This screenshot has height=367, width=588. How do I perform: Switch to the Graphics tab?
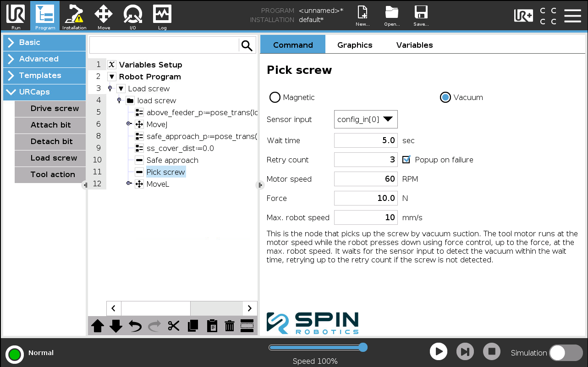(x=355, y=45)
